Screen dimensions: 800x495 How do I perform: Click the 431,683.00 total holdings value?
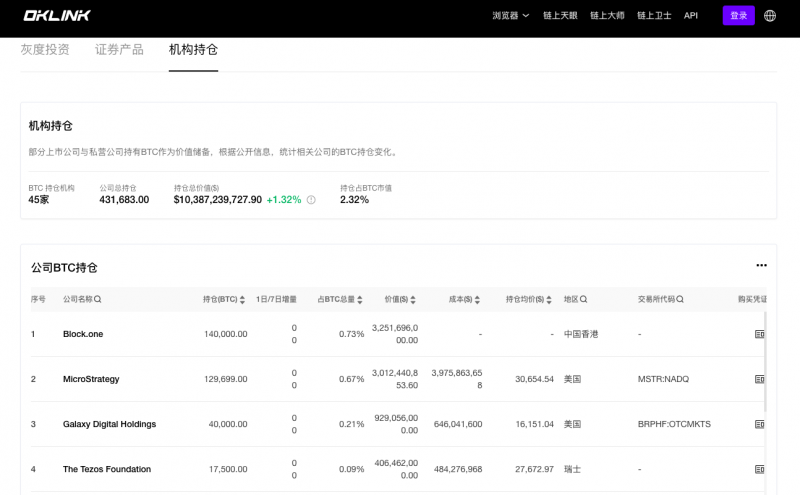click(124, 200)
